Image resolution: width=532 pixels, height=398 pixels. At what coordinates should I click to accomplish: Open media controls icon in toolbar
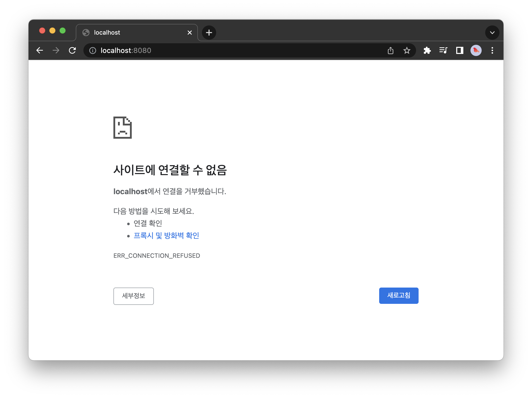coord(443,50)
